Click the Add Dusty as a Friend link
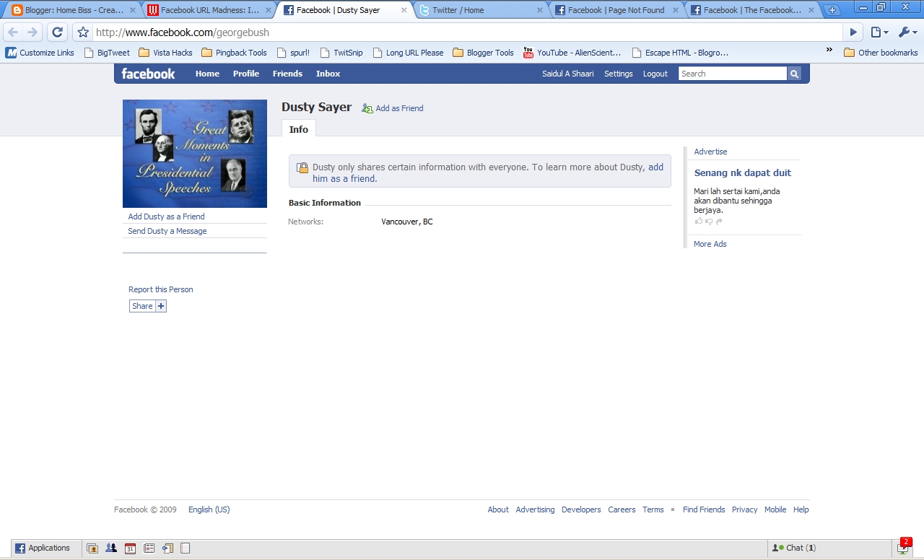Viewport: 924px width, 560px height. (166, 216)
